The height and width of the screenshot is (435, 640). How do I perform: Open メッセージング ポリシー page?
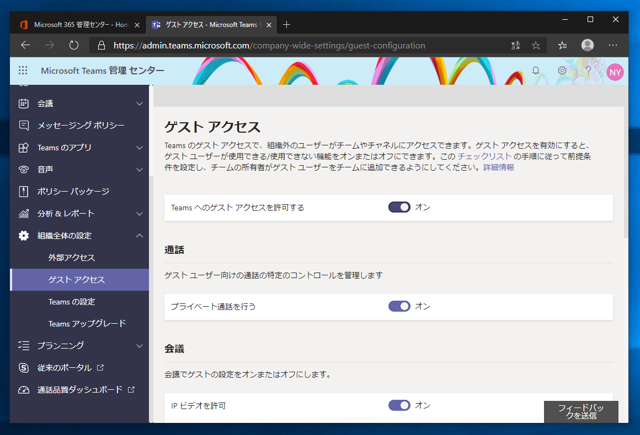click(x=80, y=125)
